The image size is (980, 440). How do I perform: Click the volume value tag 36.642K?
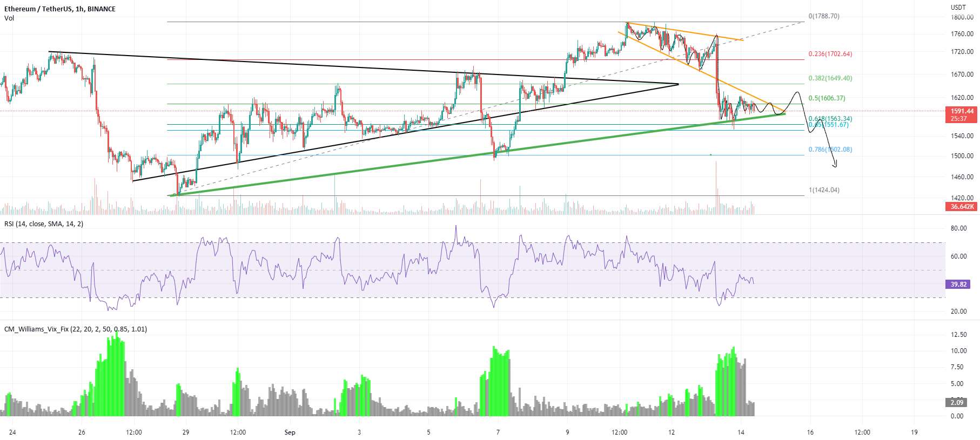pyautogui.click(x=962, y=207)
